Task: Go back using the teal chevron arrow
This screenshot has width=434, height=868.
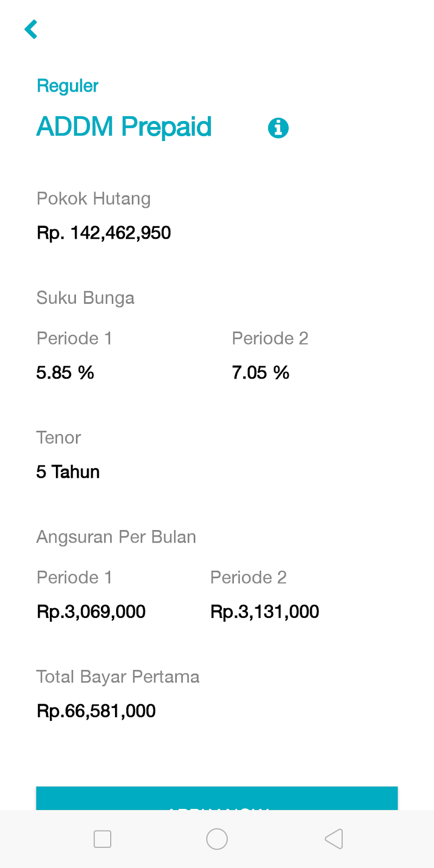Action: coord(31,29)
